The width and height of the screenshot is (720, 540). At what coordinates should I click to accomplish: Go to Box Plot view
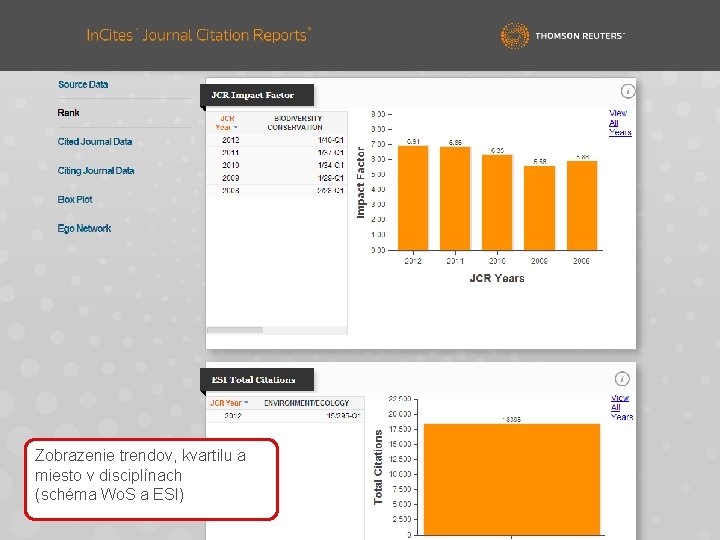click(x=75, y=200)
